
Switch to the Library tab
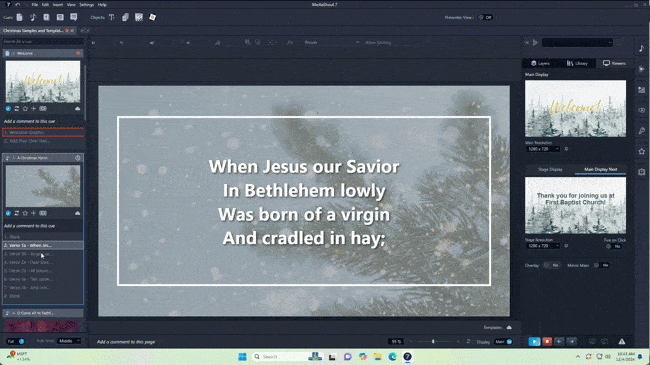tap(577, 63)
